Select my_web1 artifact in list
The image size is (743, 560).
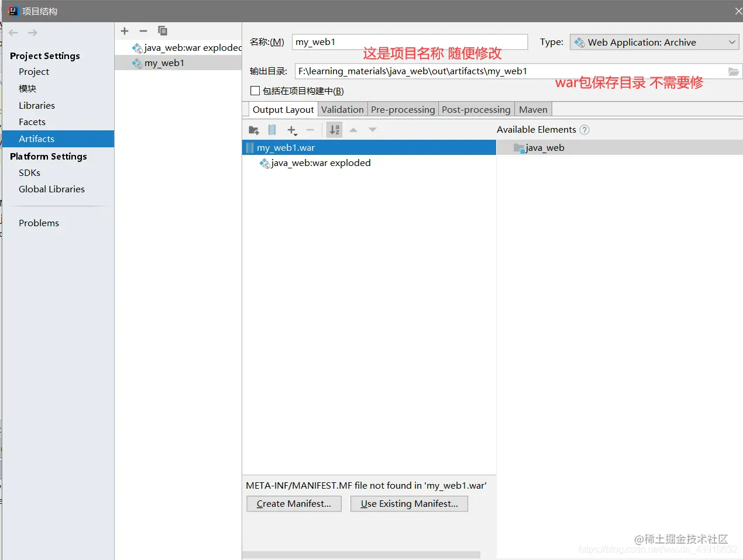point(178,63)
